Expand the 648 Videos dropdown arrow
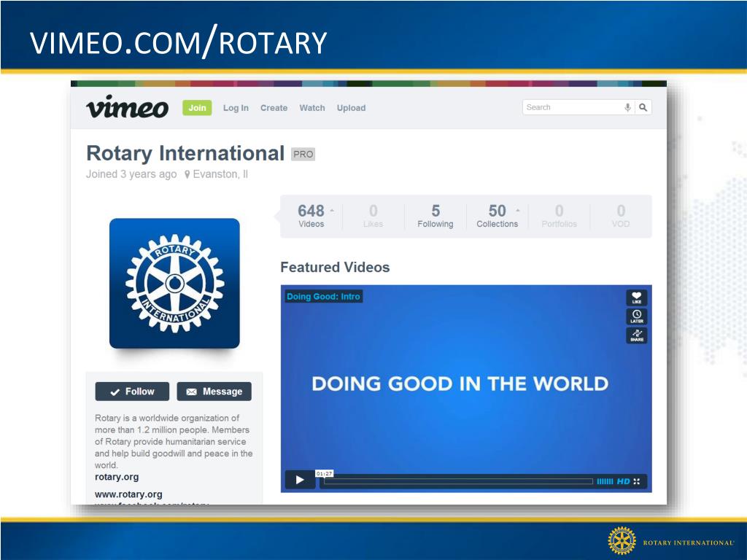Viewport: 747px width, 560px height. pos(332,210)
